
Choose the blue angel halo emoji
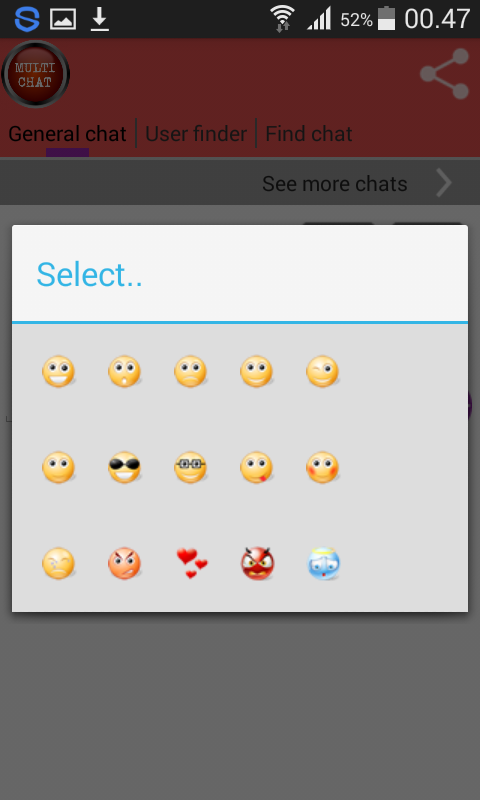323,563
